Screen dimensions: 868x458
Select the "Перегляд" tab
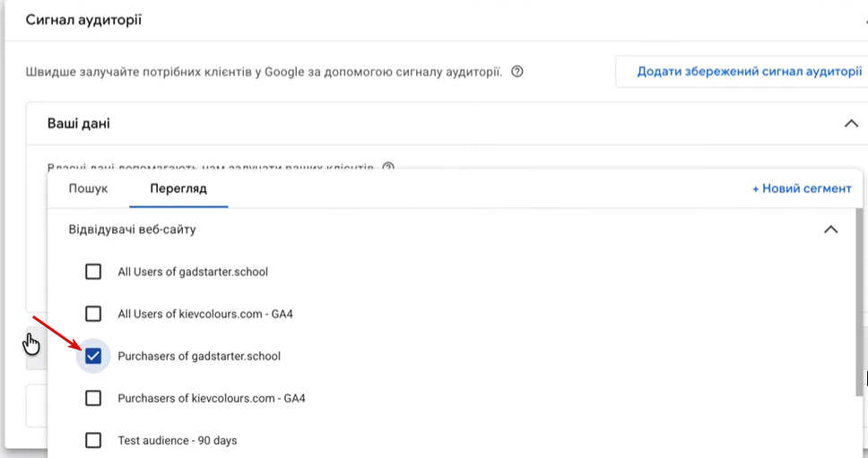178,189
